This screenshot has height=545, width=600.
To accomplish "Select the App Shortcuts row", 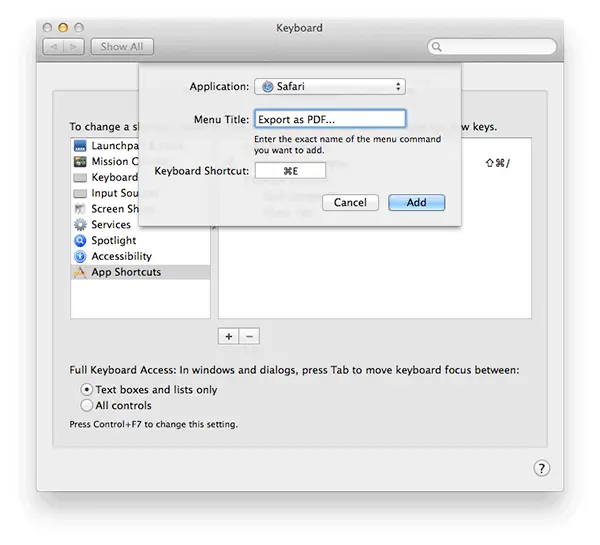I will coord(140,272).
